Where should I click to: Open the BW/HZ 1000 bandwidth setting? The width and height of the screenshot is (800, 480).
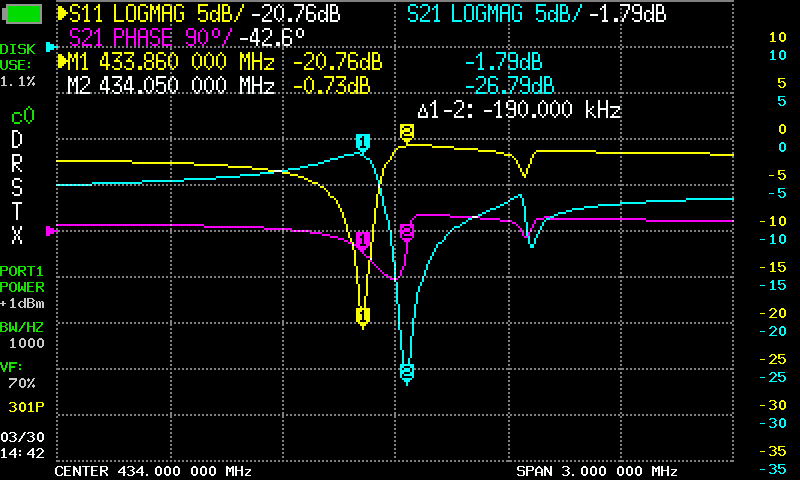click(22, 334)
